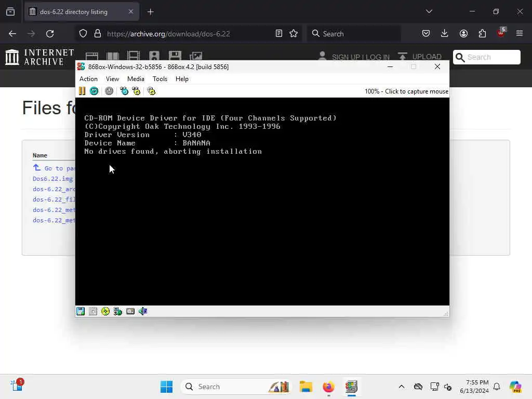Bookmark this page with star icon
This screenshot has width=532, height=399.
point(294,34)
